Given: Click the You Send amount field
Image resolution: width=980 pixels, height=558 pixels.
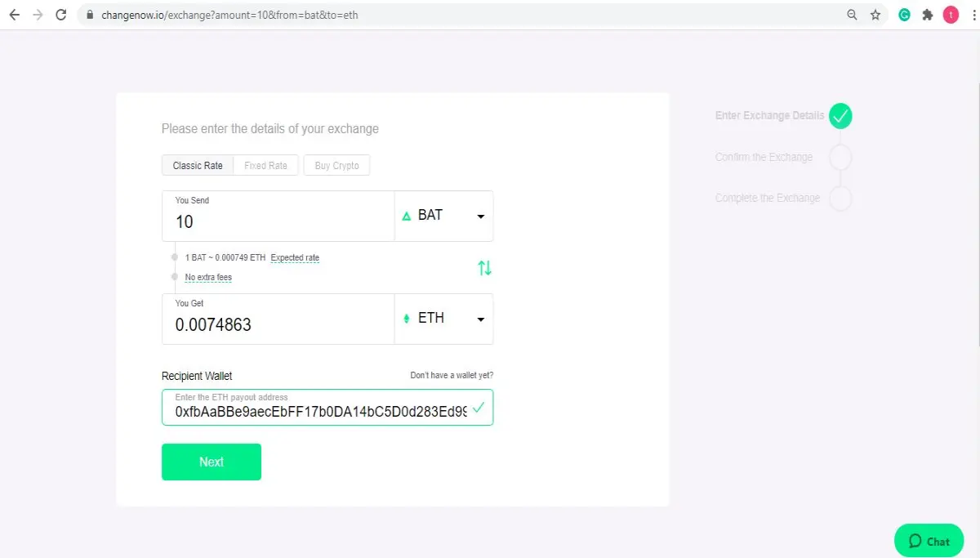Looking at the screenshot, I should tap(278, 217).
